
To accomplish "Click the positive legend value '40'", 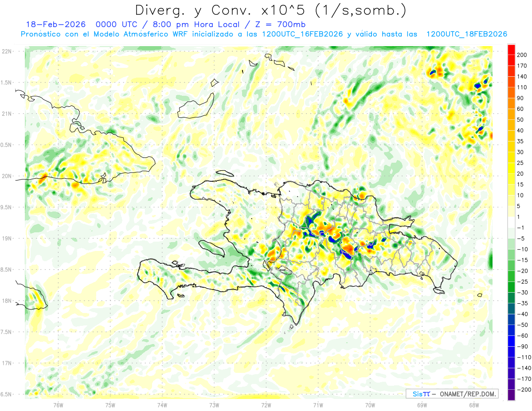I will coord(520,130).
